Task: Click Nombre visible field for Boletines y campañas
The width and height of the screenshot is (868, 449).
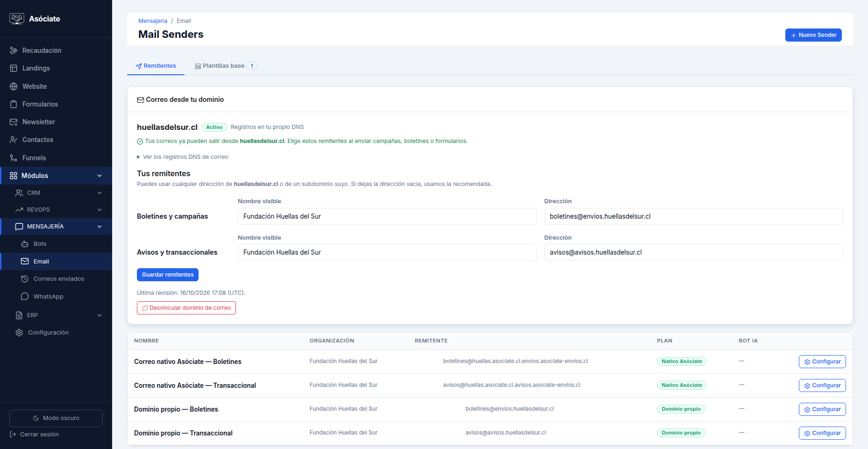Action: click(x=387, y=216)
